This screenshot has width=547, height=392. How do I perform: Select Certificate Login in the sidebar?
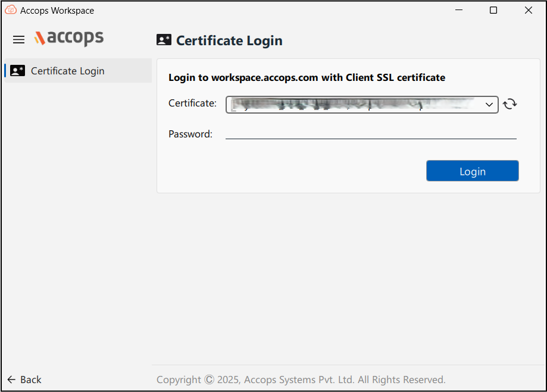[78, 71]
